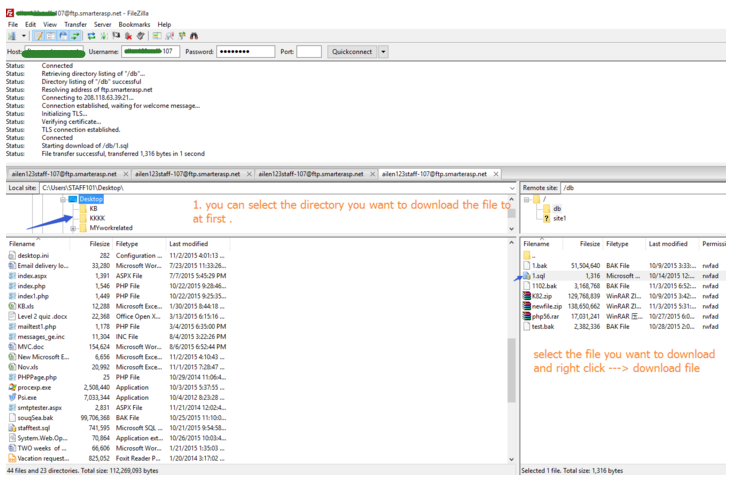Search for files with binoculars icon
Viewport: 740px width, 486px height.
pos(194,36)
